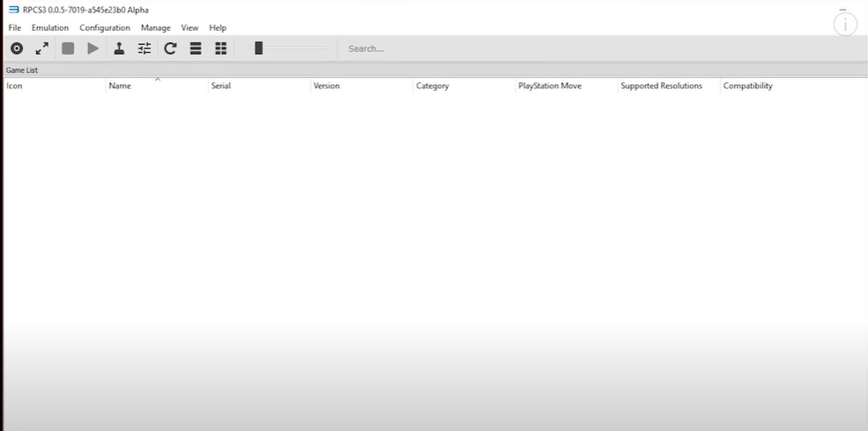Open the Manage menu
Image resolution: width=868 pixels, height=431 pixels.
(x=156, y=27)
